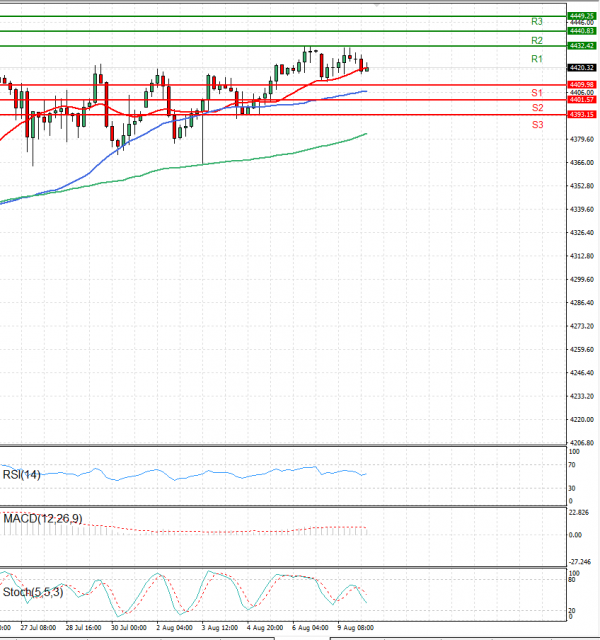Viewport: 600px width, 640px height.
Task: Click the R1 resistance label
Action: [537, 59]
